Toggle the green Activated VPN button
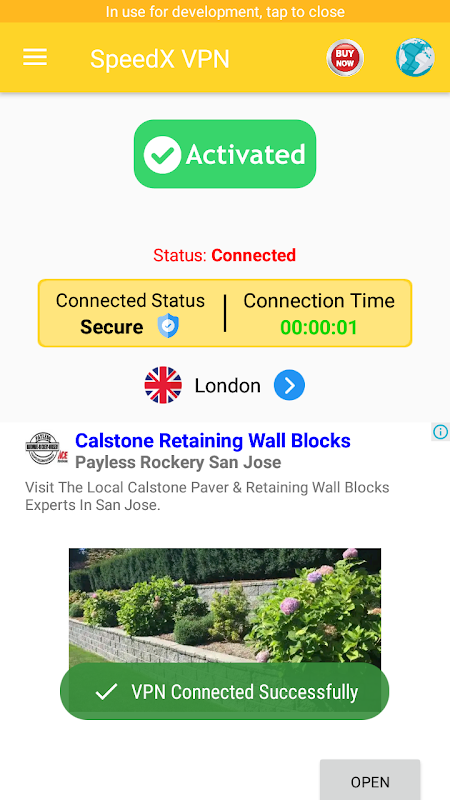The height and width of the screenshot is (800, 450). click(x=225, y=154)
